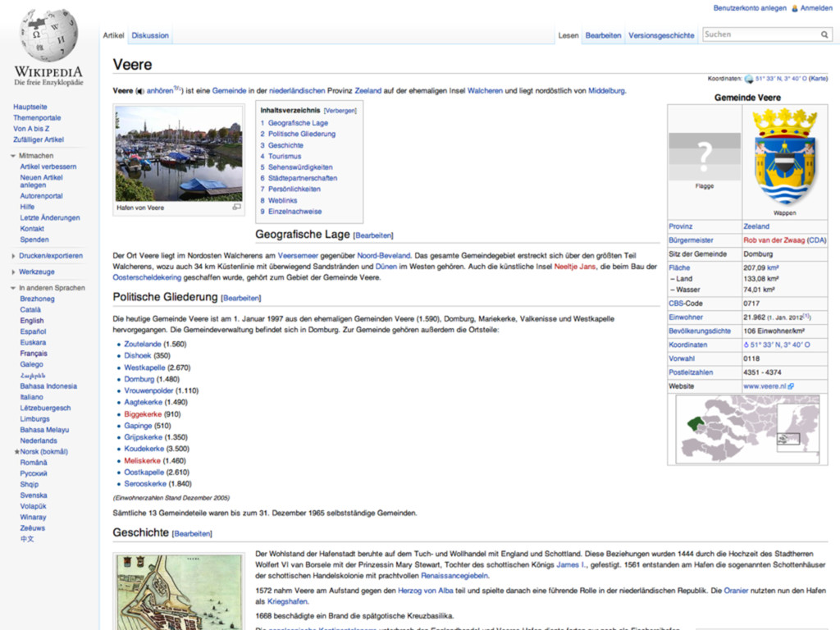Screen dimensions: 840x630
Task: Open the Herzog von Alba link
Action: coord(426,591)
